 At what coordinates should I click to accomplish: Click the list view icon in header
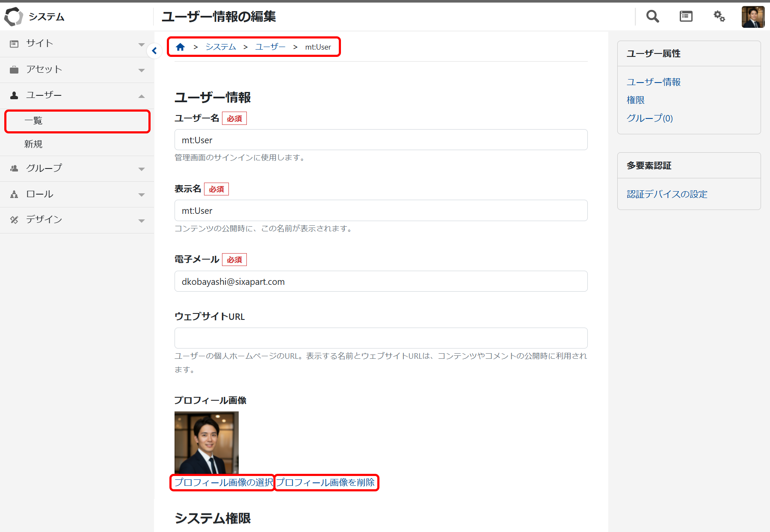coord(685,16)
